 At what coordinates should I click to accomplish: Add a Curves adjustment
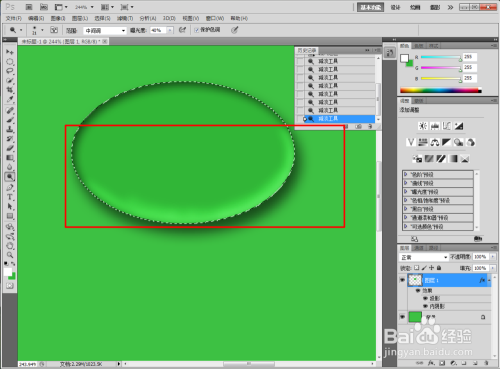447,126
